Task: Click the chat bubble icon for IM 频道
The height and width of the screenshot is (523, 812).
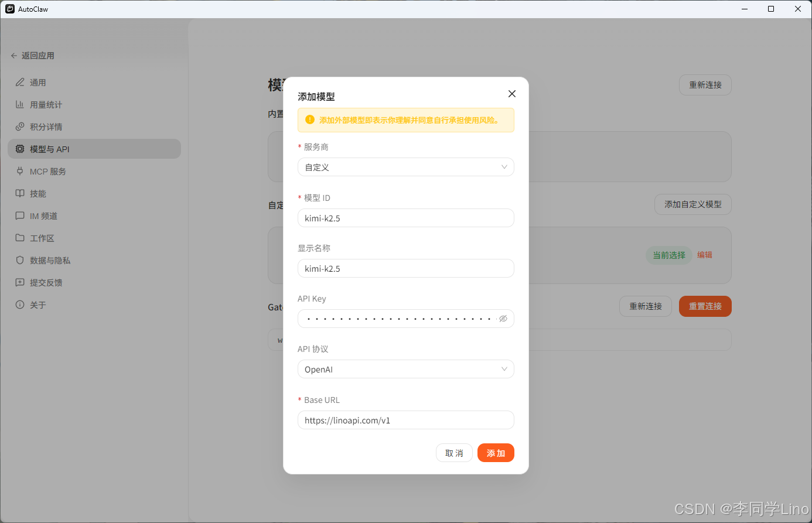Action: click(20, 216)
